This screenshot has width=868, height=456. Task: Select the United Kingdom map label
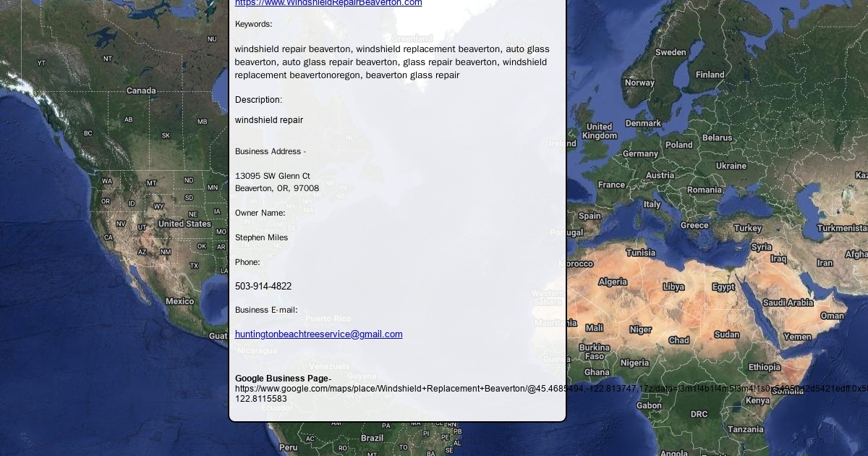pos(599,131)
